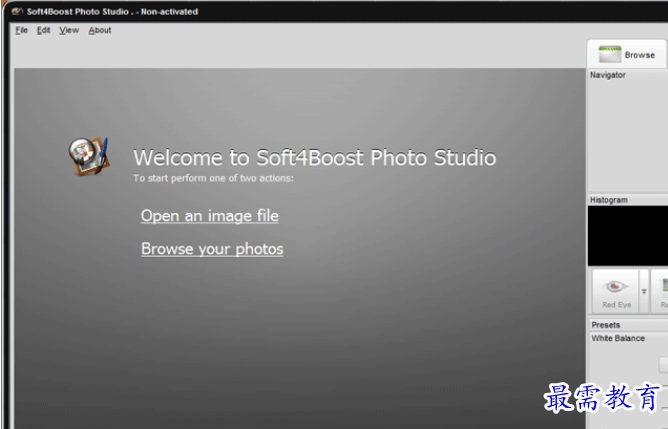The width and height of the screenshot is (668, 429).
Task: Switch to the Browse tab
Action: point(627,55)
